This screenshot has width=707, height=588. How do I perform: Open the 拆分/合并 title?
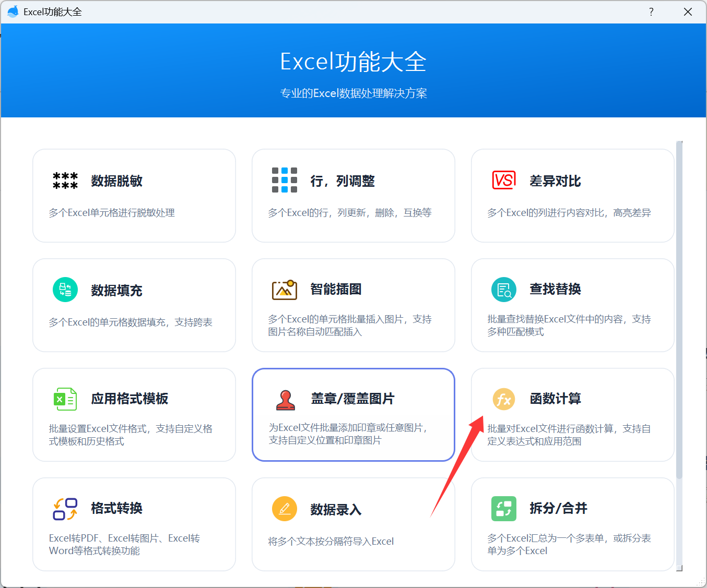click(559, 508)
